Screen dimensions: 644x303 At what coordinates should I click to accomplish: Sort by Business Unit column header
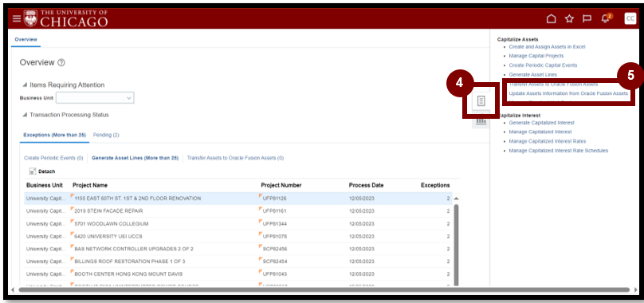[45, 186]
